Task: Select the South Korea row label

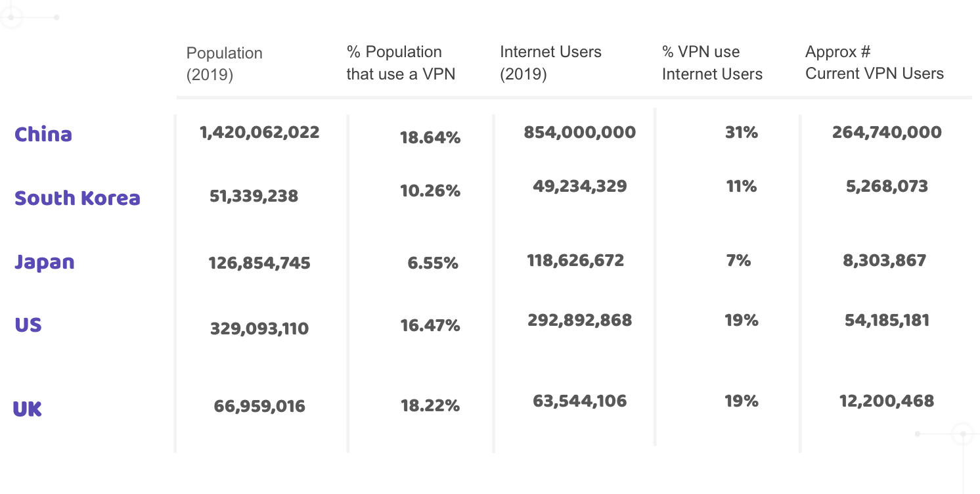Action: point(78,198)
